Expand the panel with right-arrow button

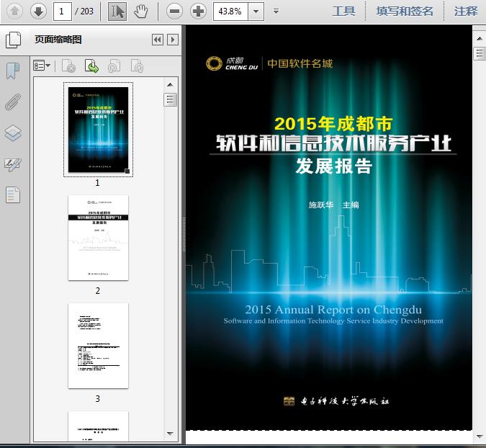[x=173, y=40]
